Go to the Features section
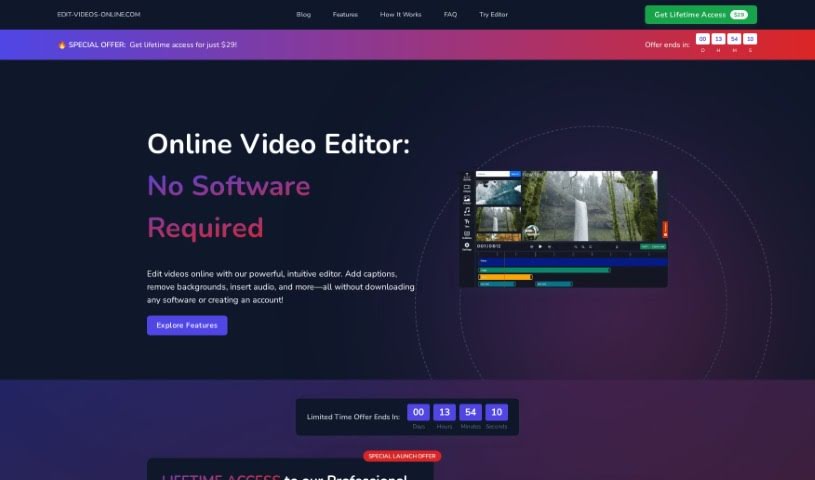 coord(345,15)
